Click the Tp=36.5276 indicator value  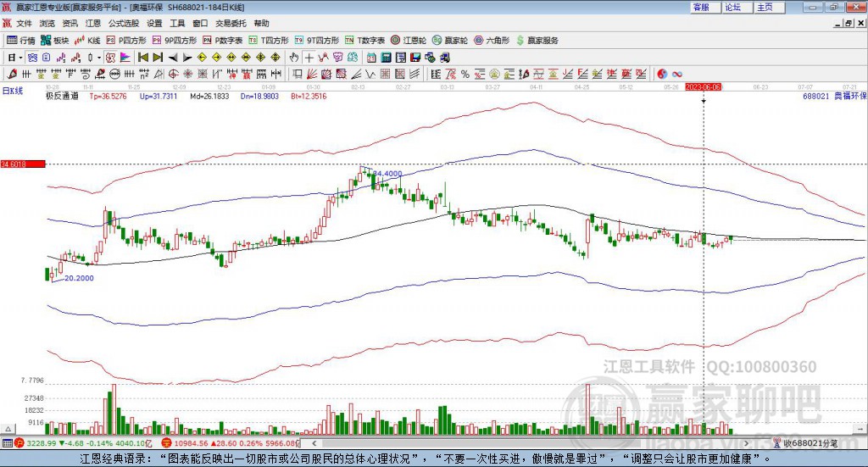[x=108, y=97]
